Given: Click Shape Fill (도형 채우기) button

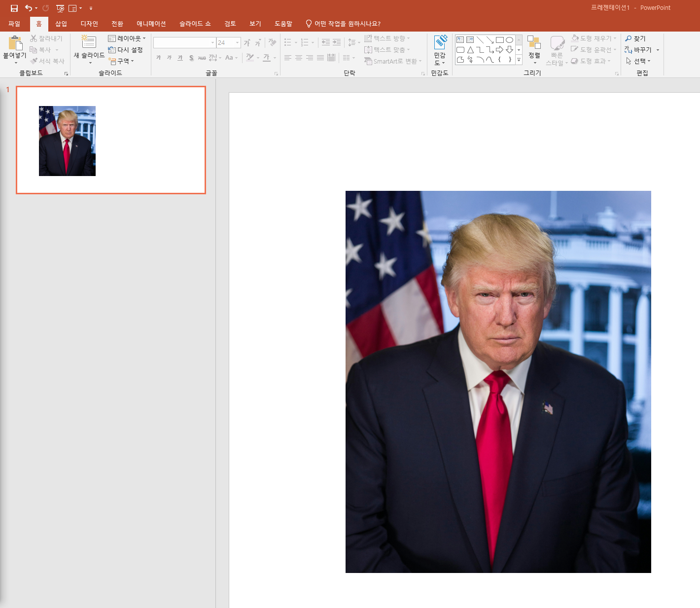Looking at the screenshot, I should tap(594, 38).
